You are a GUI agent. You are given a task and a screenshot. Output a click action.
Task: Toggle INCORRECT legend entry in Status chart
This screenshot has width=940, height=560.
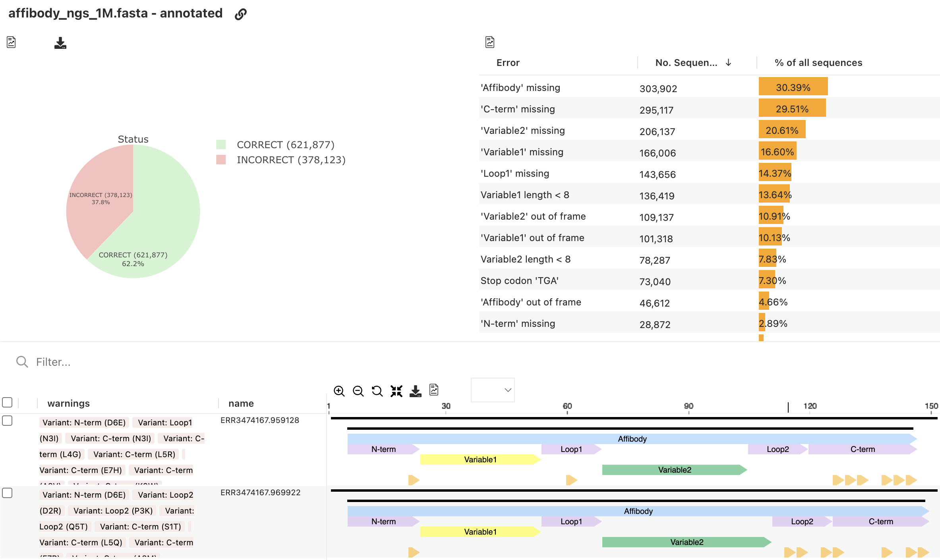[x=290, y=160]
